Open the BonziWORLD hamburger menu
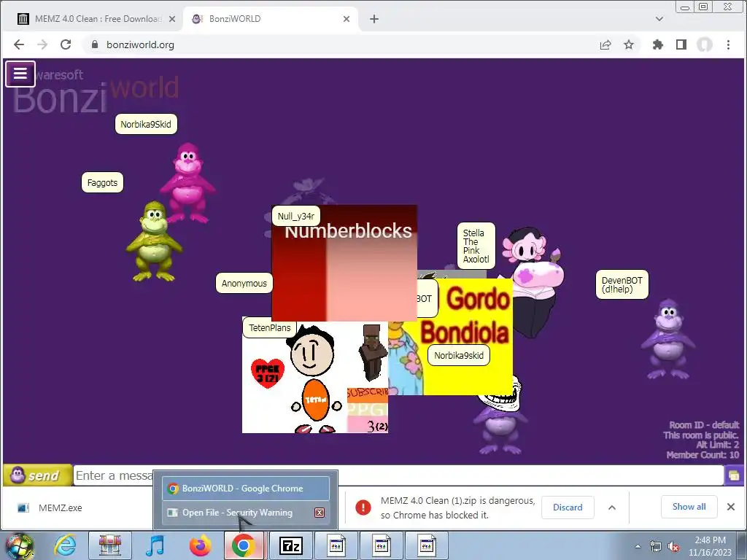This screenshot has height=560, width=747. 20,74
